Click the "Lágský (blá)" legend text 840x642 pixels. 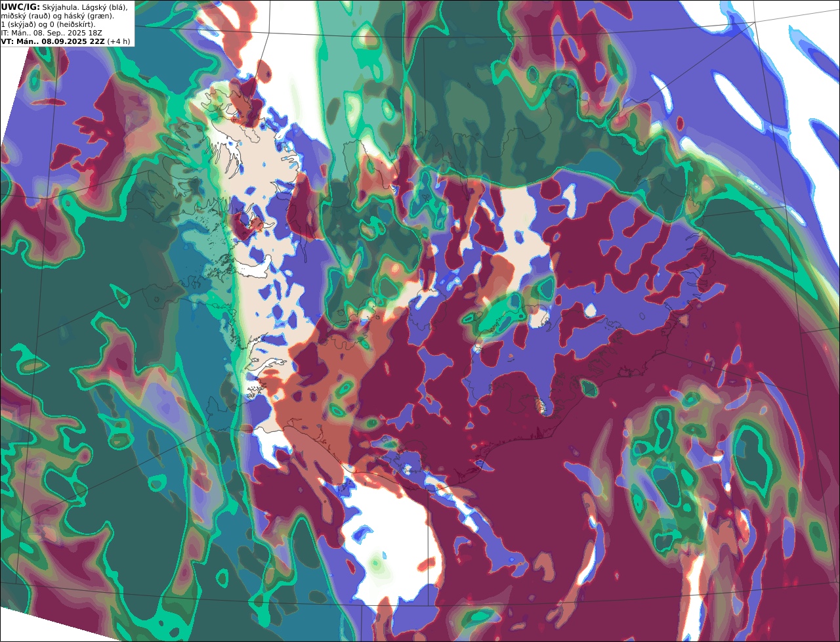click(x=104, y=8)
